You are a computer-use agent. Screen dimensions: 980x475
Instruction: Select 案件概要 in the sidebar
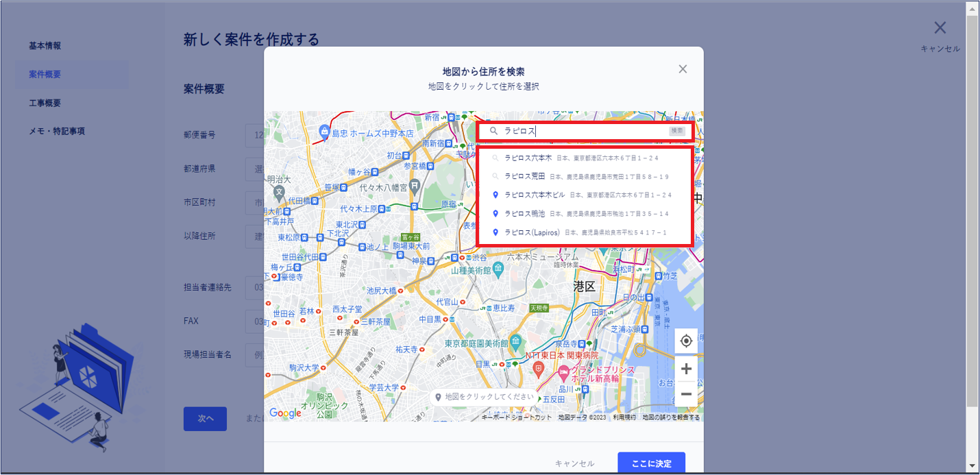(45, 74)
